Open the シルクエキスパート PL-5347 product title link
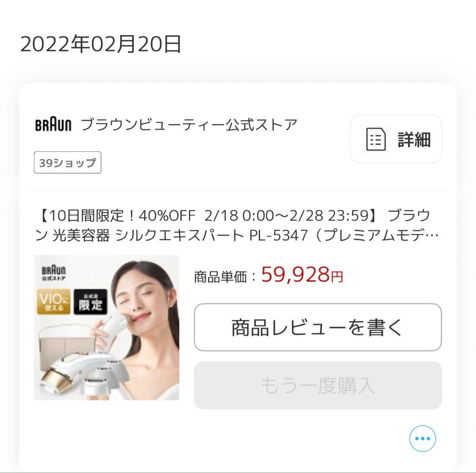The height and width of the screenshot is (473, 476). click(237, 225)
